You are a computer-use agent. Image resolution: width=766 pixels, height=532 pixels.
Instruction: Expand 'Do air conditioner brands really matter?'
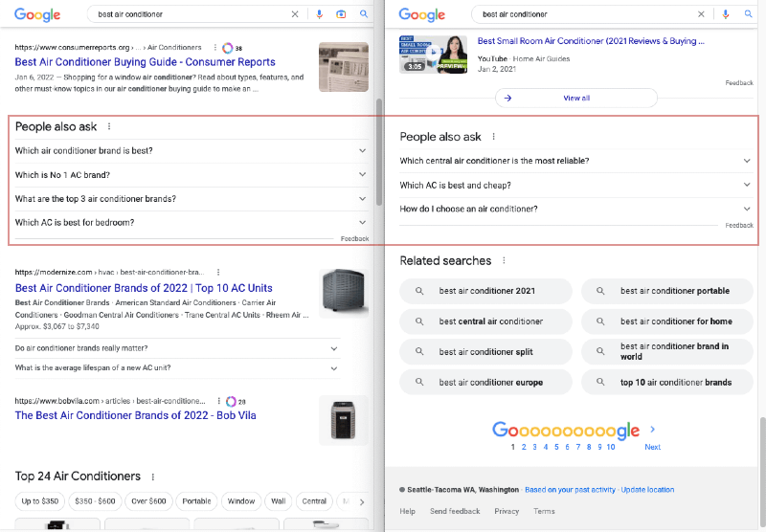coord(177,348)
